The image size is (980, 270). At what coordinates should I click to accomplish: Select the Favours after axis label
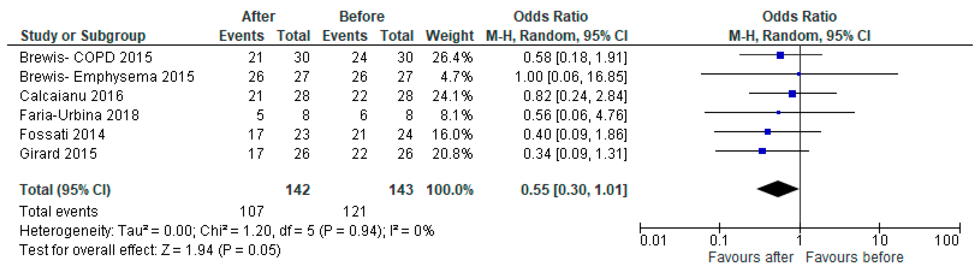[x=750, y=257]
